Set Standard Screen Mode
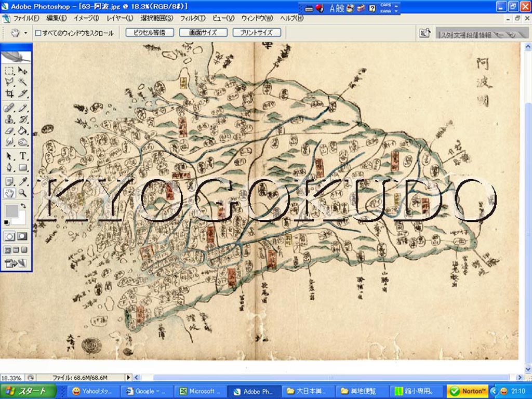 point(7,250)
